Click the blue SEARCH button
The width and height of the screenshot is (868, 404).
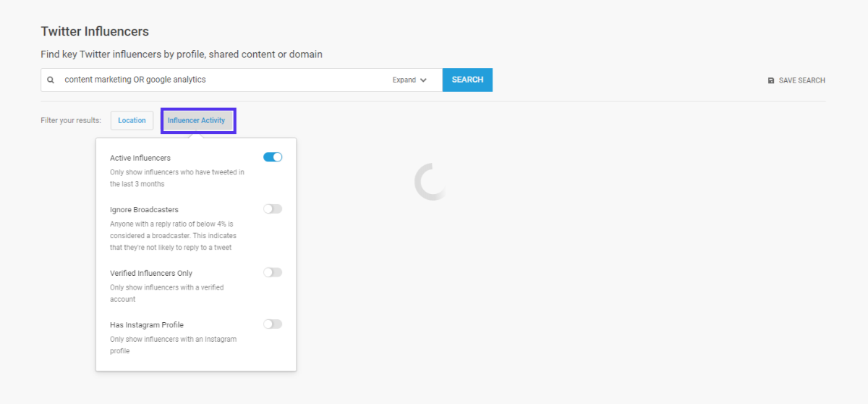[467, 80]
